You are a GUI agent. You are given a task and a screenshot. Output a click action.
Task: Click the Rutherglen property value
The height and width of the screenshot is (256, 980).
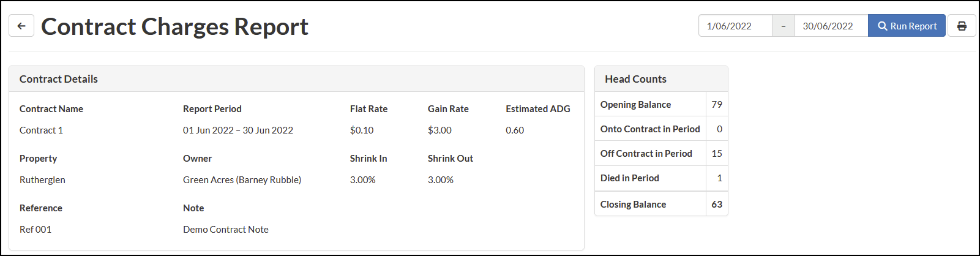point(42,179)
